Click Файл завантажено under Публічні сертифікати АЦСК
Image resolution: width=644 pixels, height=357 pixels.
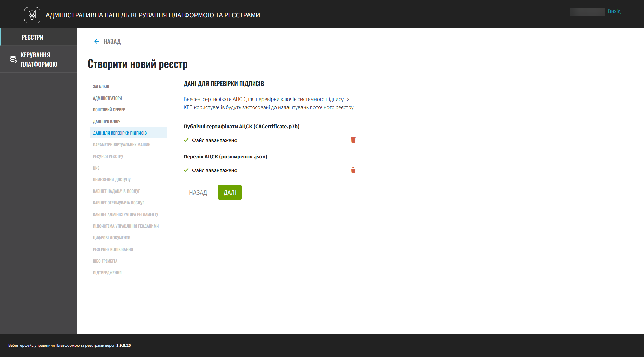(x=215, y=140)
